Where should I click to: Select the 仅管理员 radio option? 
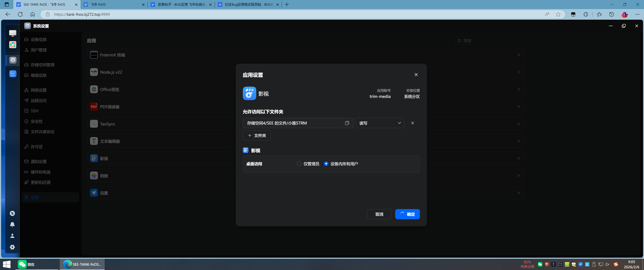click(299, 164)
